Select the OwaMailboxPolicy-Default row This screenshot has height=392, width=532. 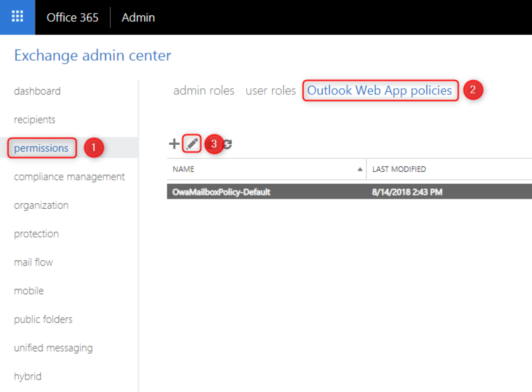pyautogui.click(x=349, y=192)
